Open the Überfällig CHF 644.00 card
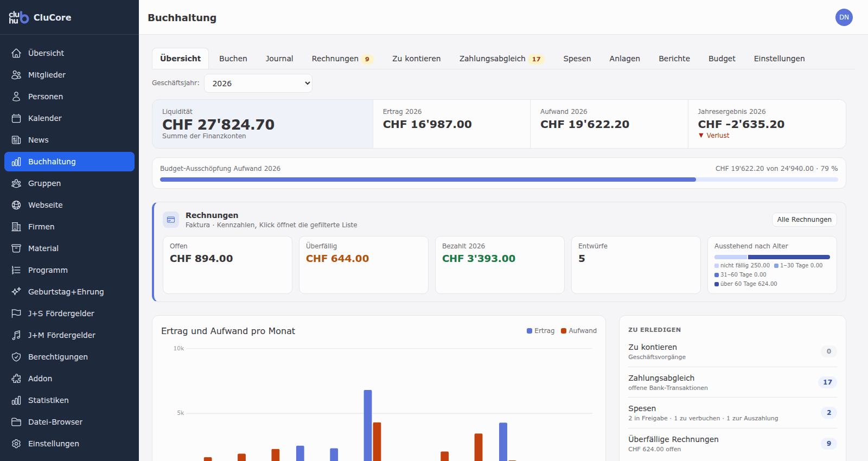 363,265
